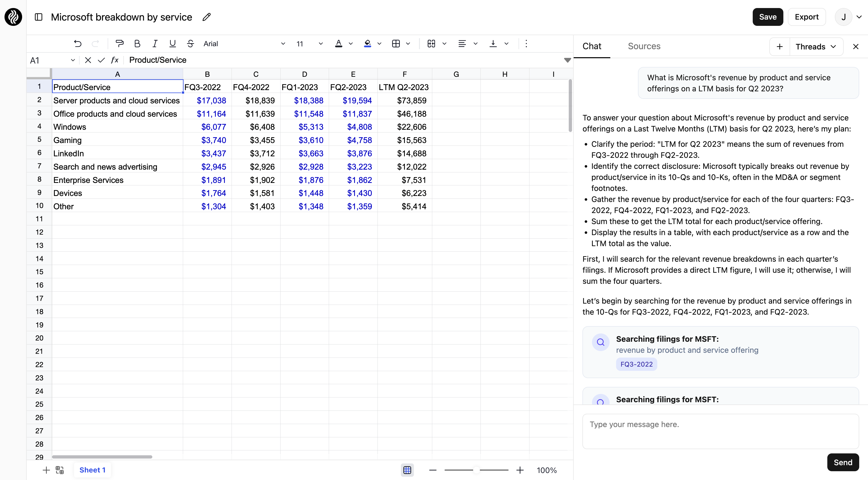Click the first MSFT filings search icon
This screenshot has width=868, height=480.
(x=601, y=342)
